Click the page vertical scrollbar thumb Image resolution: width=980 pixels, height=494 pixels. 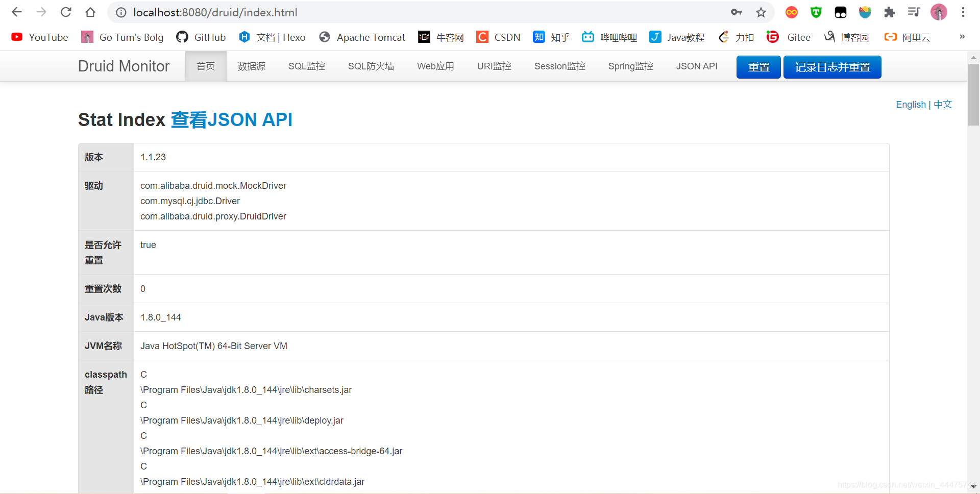point(973,94)
